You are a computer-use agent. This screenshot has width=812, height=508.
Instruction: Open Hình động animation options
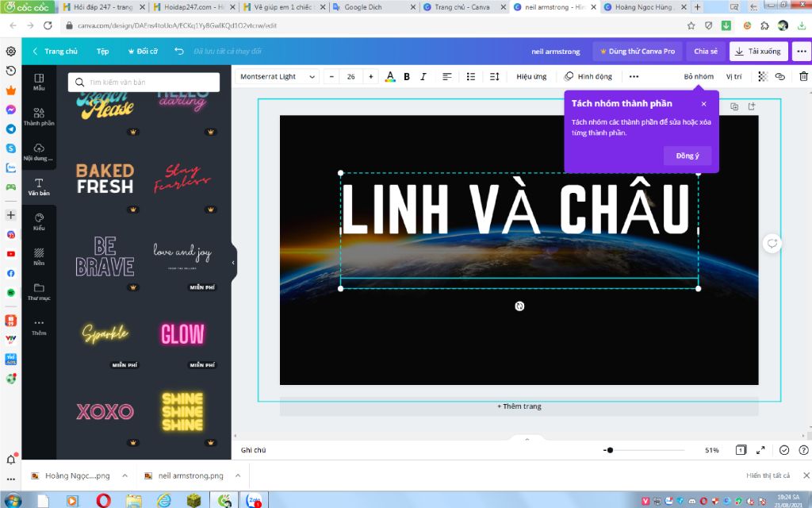pyautogui.click(x=588, y=77)
